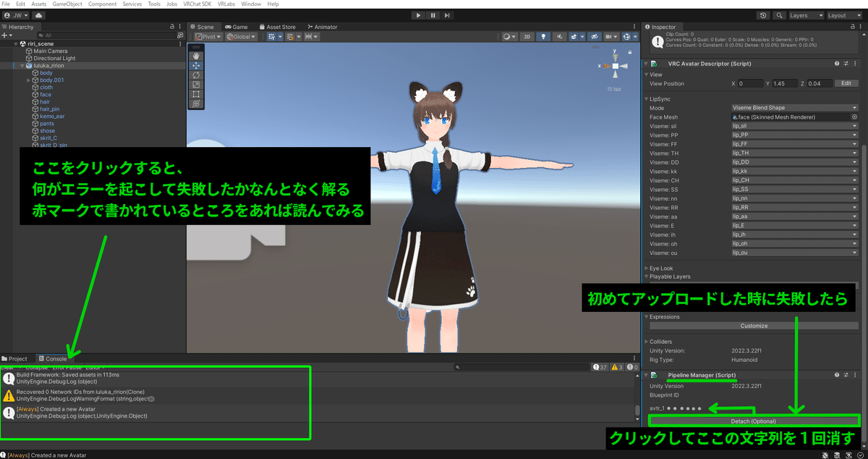Image resolution: width=868 pixels, height=459 pixels.
Task: Toggle the error message count filter
Action: pyautogui.click(x=633, y=367)
